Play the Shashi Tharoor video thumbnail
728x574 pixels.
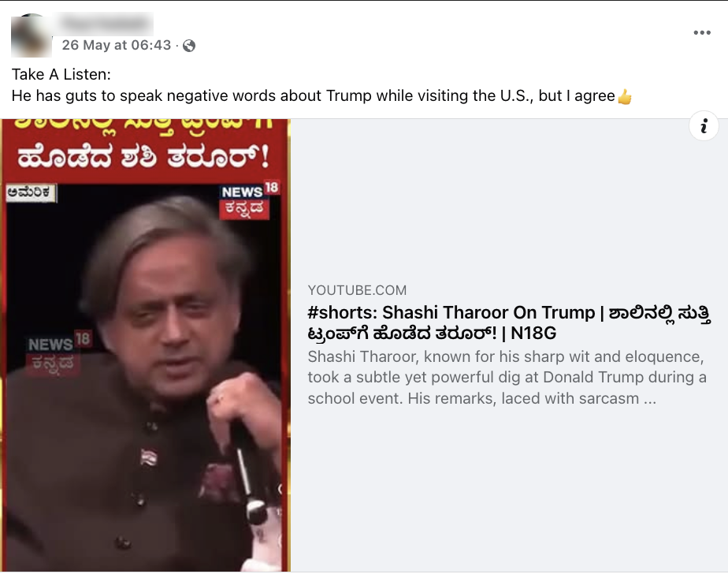pyautogui.click(x=146, y=345)
